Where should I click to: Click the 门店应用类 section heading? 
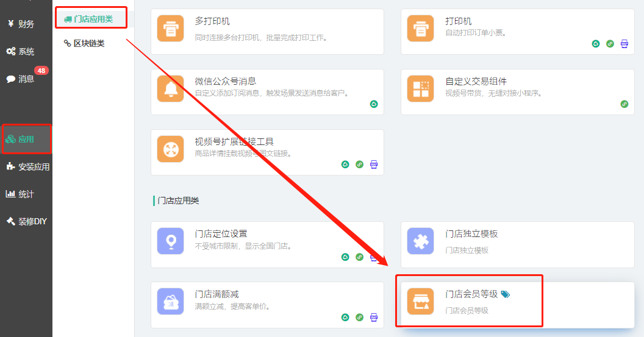(x=178, y=200)
